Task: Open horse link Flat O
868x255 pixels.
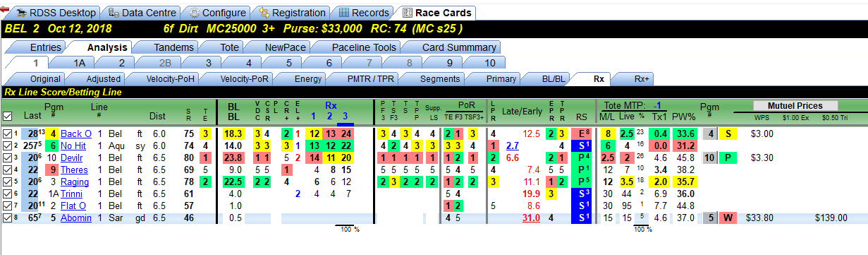Action: [x=73, y=206]
